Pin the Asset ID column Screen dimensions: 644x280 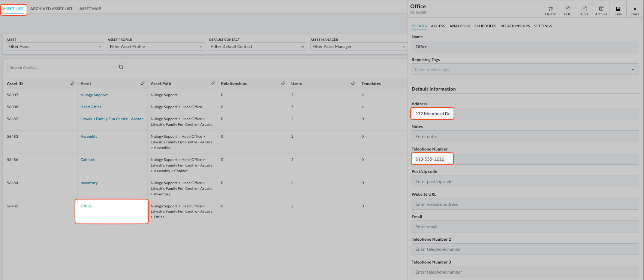point(72,83)
